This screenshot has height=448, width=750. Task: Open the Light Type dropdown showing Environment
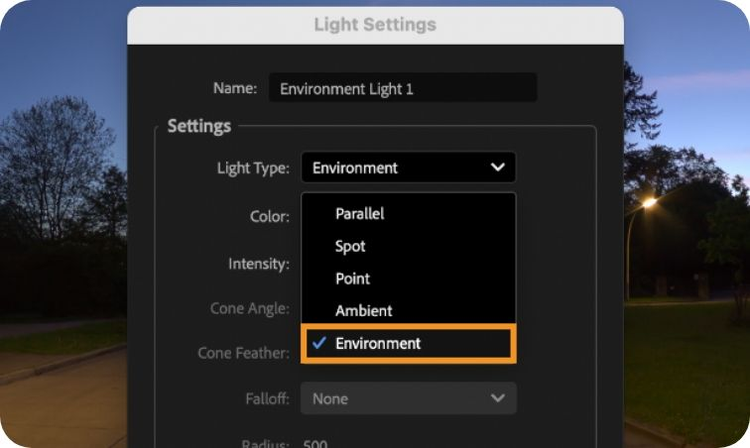(408, 168)
